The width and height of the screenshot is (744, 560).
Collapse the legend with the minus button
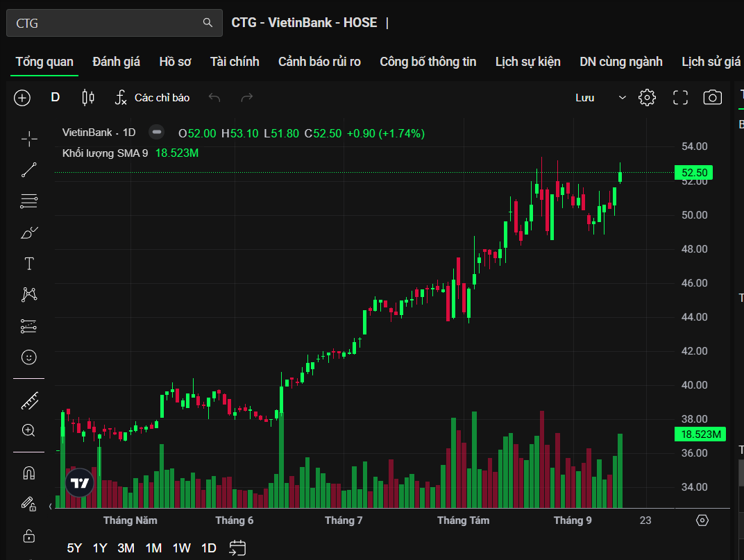157,132
